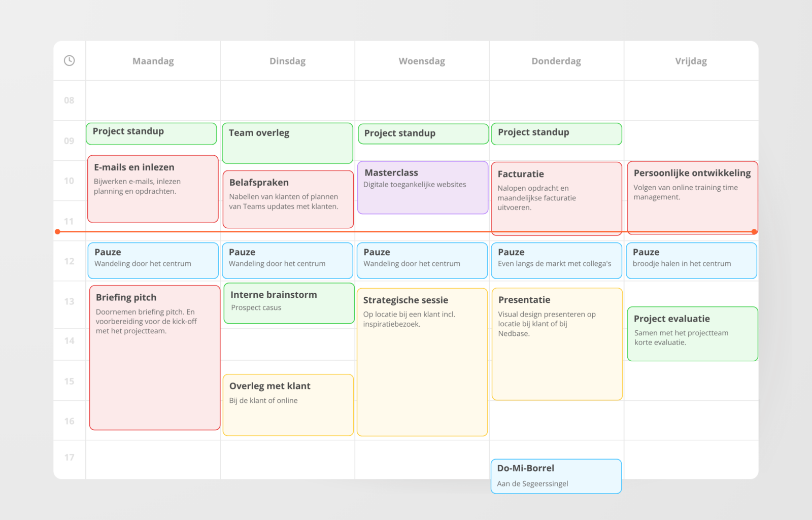
Task: Select the Overleg met klant event
Action: pyautogui.click(x=288, y=405)
